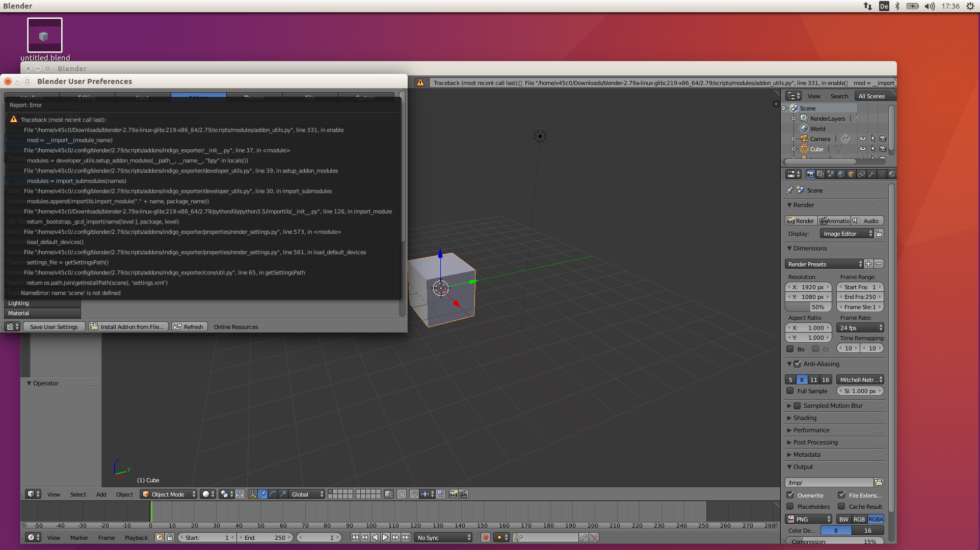
Task: Click the Audio render button
Action: coord(867,221)
